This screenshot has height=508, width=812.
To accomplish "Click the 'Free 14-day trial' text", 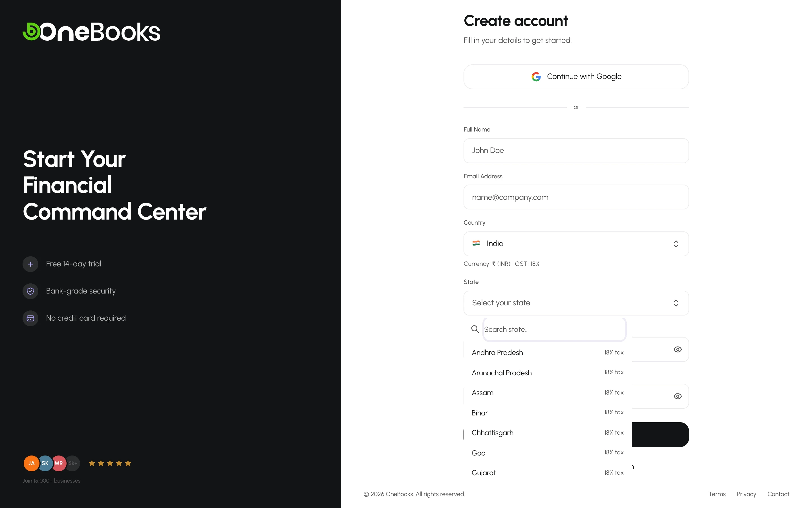I will point(74,264).
